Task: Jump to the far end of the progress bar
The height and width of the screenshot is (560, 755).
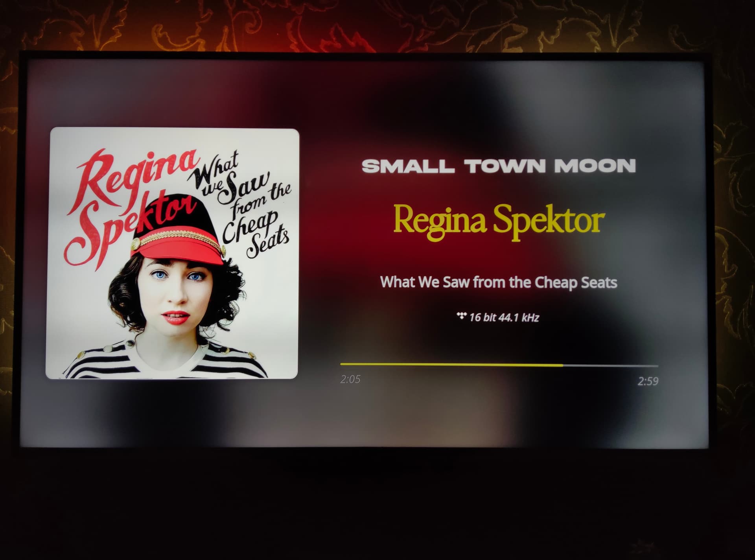Action: click(657, 367)
